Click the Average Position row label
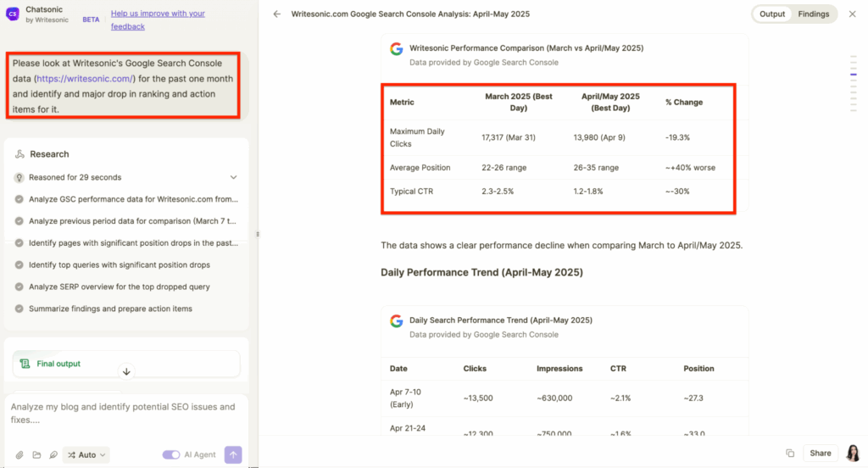This screenshot has width=868, height=468. 420,167
